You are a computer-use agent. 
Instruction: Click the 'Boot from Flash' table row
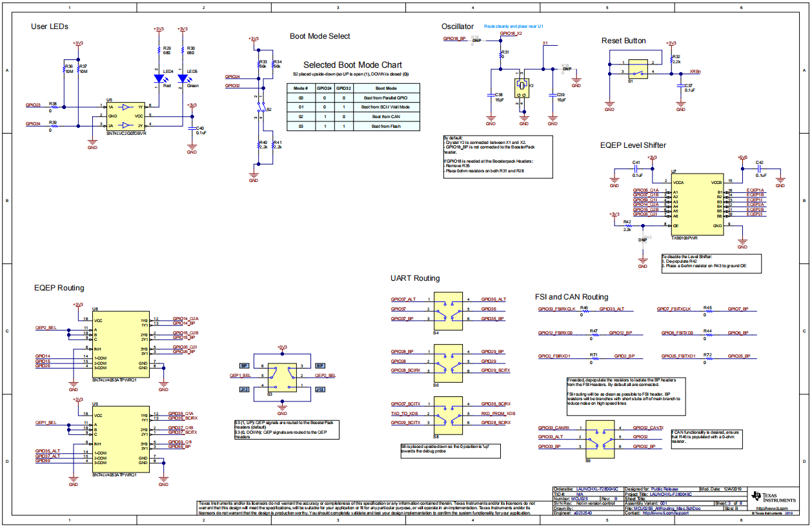pyautogui.click(x=354, y=127)
